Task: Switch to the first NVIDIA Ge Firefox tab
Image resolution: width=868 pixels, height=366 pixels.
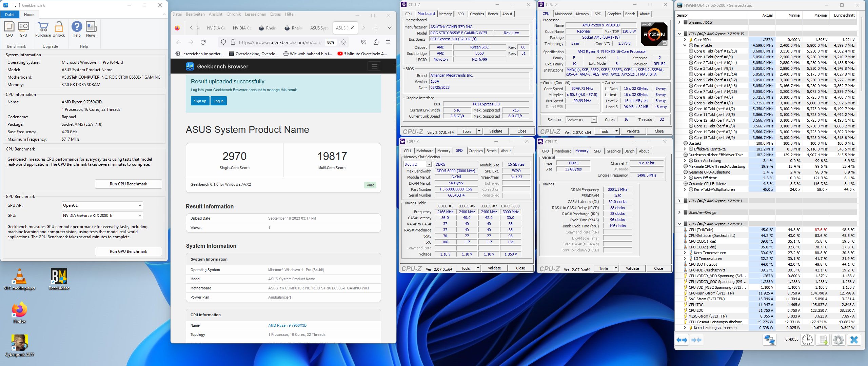Action: pos(216,28)
